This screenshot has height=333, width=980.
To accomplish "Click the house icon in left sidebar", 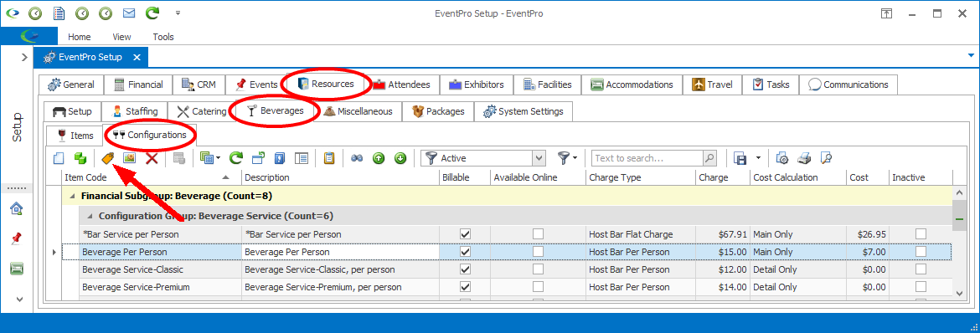I will [17, 208].
